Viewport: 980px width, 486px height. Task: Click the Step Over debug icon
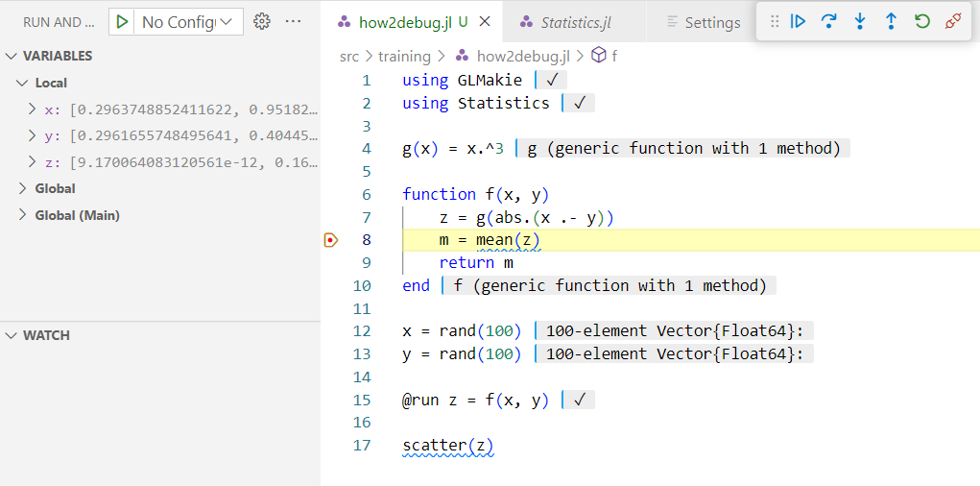pos(828,21)
